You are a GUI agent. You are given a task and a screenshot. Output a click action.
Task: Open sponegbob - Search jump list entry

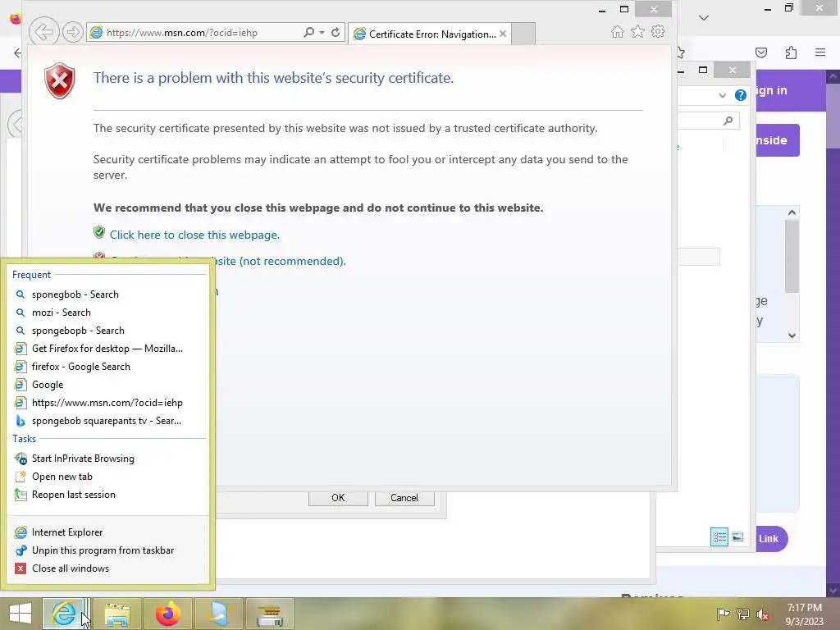pyautogui.click(x=109, y=294)
